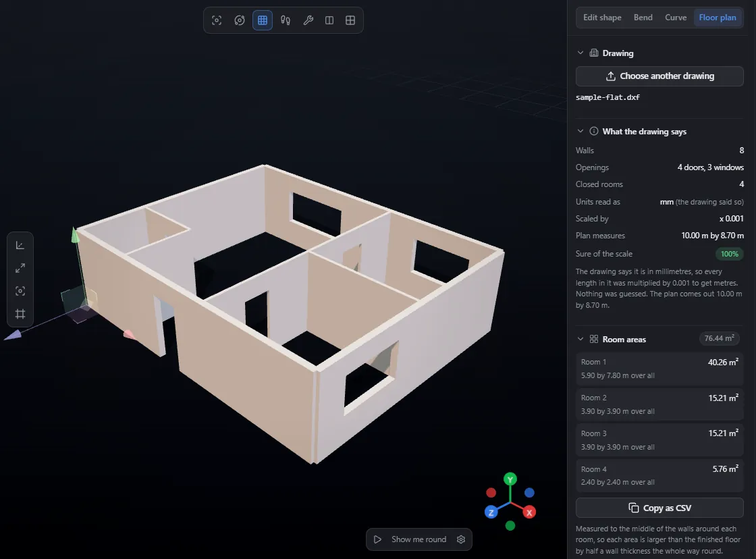Click the Walls count value 8
The width and height of the screenshot is (756, 559).
pyautogui.click(x=742, y=151)
